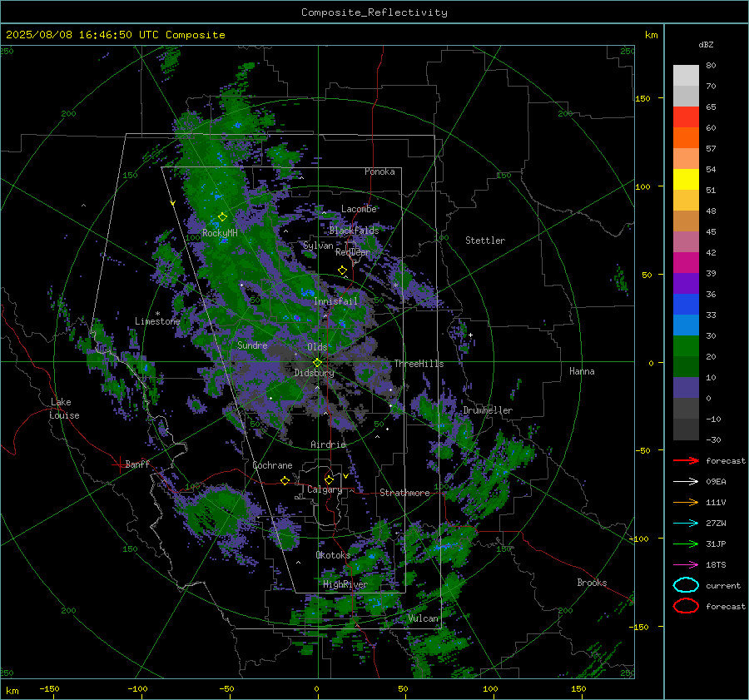Click the Didsbury town label
The height and width of the screenshot is (700, 749).
tap(314, 373)
